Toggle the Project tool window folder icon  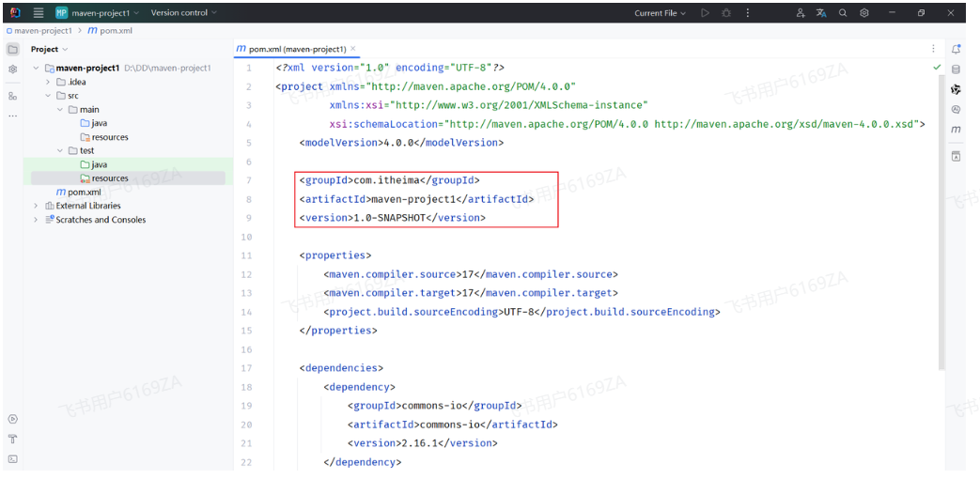(x=13, y=49)
